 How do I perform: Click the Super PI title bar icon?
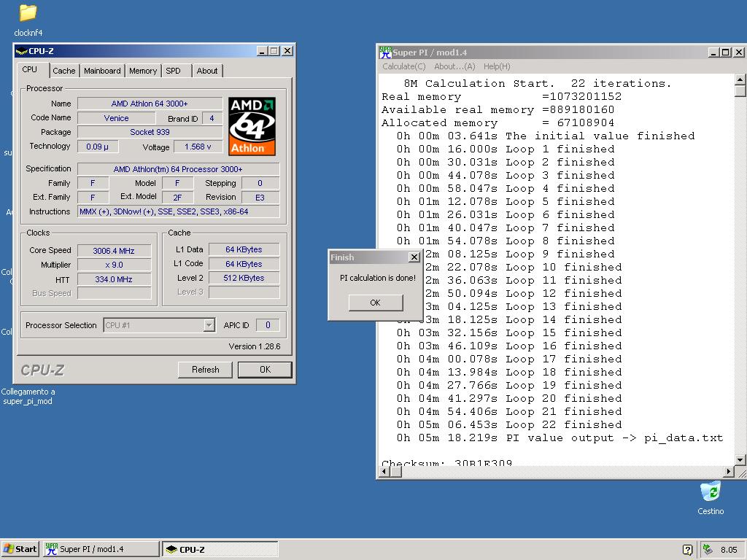coord(385,52)
